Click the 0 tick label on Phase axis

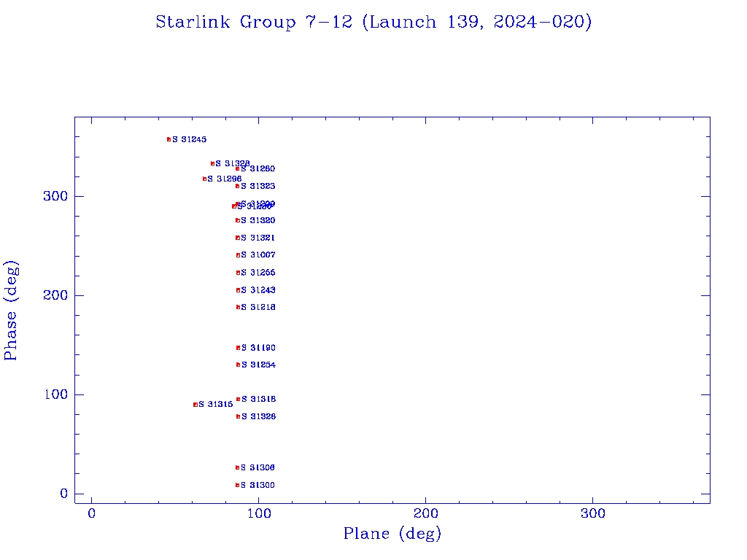pyautogui.click(x=64, y=494)
